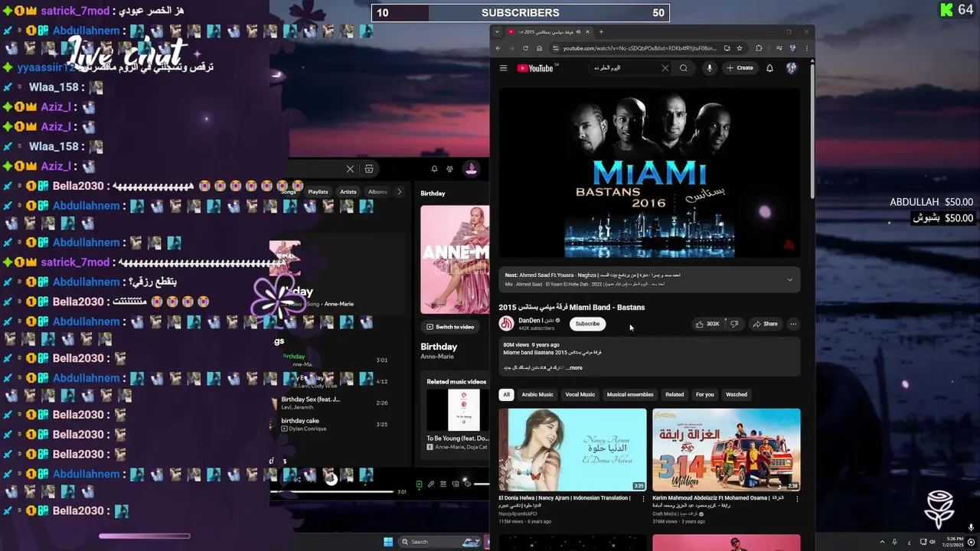Expand the video description with ...more
980x551 pixels.
(x=574, y=367)
